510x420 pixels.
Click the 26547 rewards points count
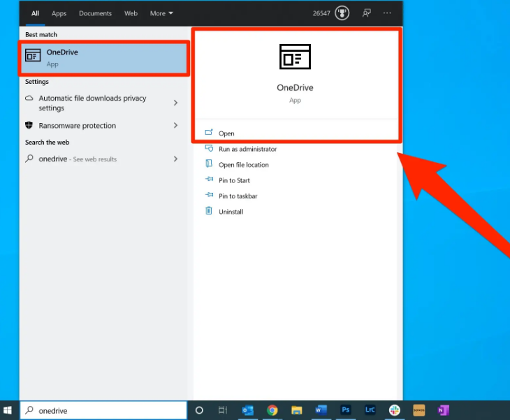(x=321, y=13)
